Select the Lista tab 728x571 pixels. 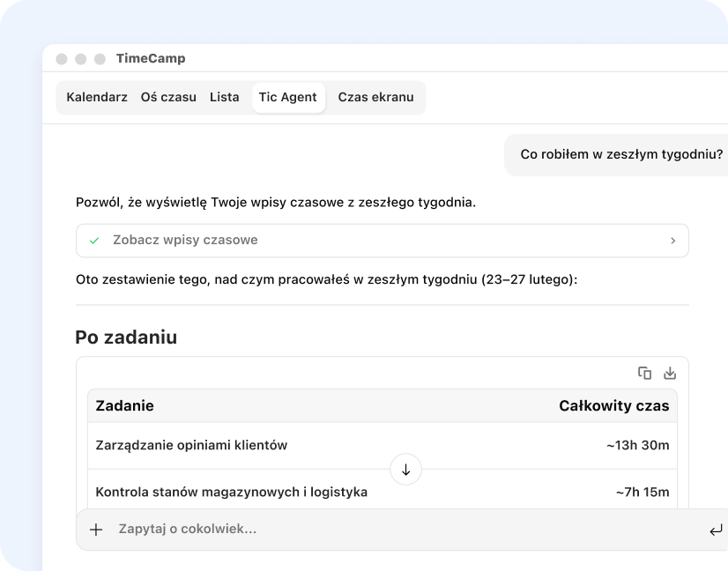pyautogui.click(x=224, y=98)
